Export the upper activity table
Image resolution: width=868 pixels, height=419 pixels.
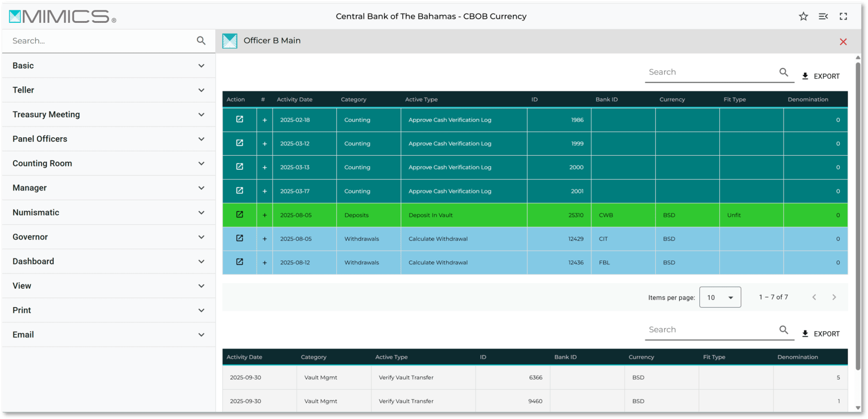821,76
